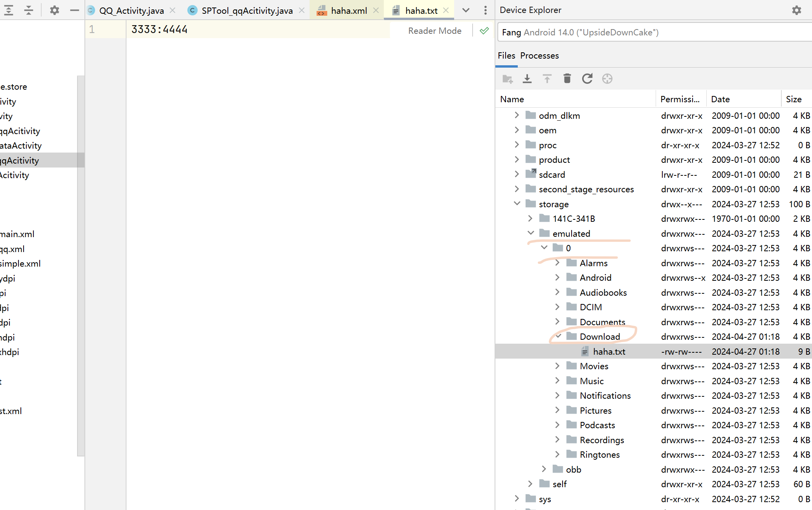Sort files by Size column header

coord(797,99)
